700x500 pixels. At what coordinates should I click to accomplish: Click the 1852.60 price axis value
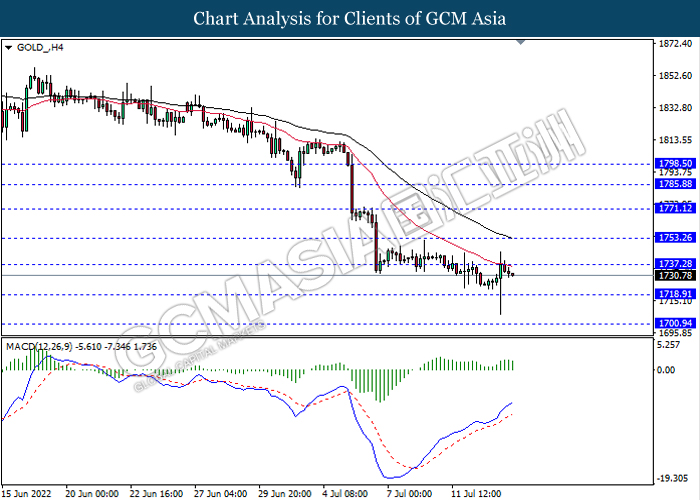675,76
